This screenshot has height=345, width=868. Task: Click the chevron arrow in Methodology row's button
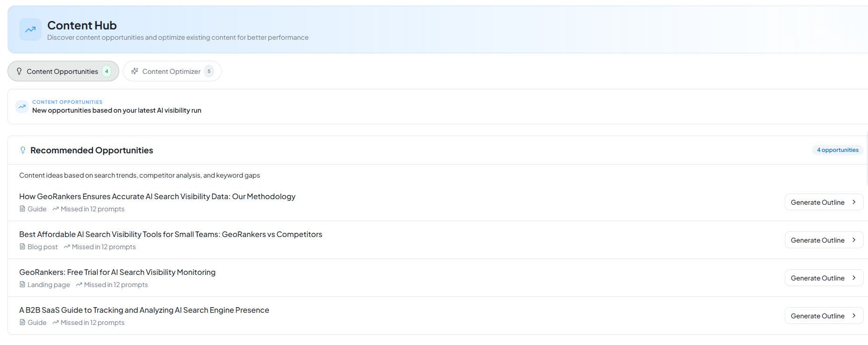854,202
